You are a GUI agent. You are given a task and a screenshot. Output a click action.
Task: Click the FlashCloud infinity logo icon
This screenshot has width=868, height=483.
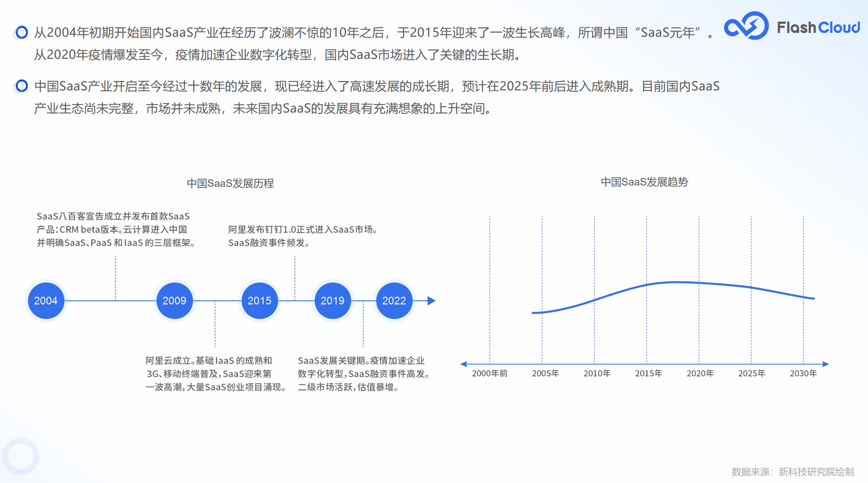point(746,26)
